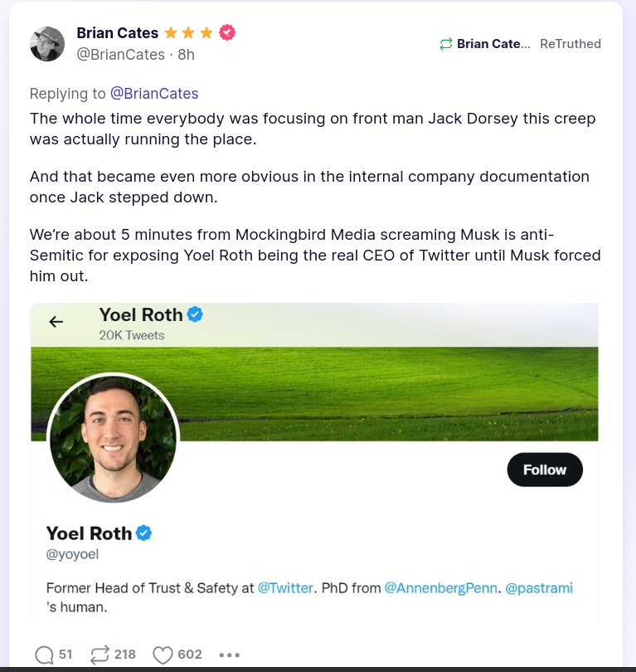
Task: Open the @pastrami mention link
Action: [539, 587]
